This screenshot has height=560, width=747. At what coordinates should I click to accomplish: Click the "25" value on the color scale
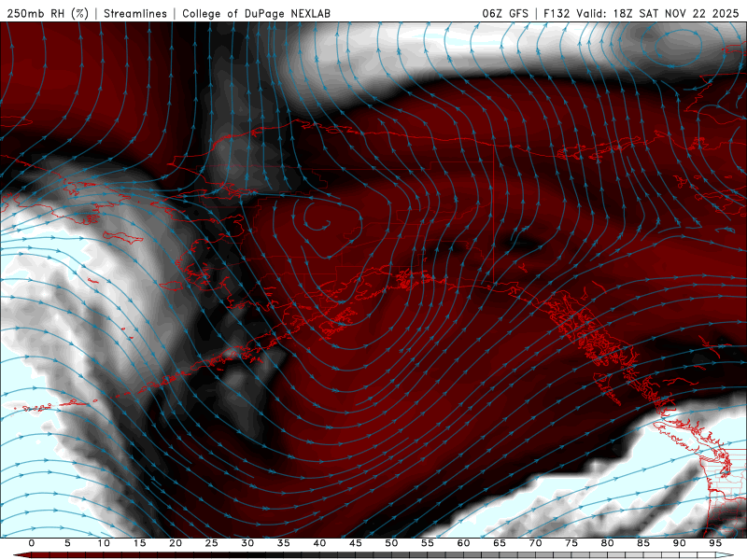(212, 543)
